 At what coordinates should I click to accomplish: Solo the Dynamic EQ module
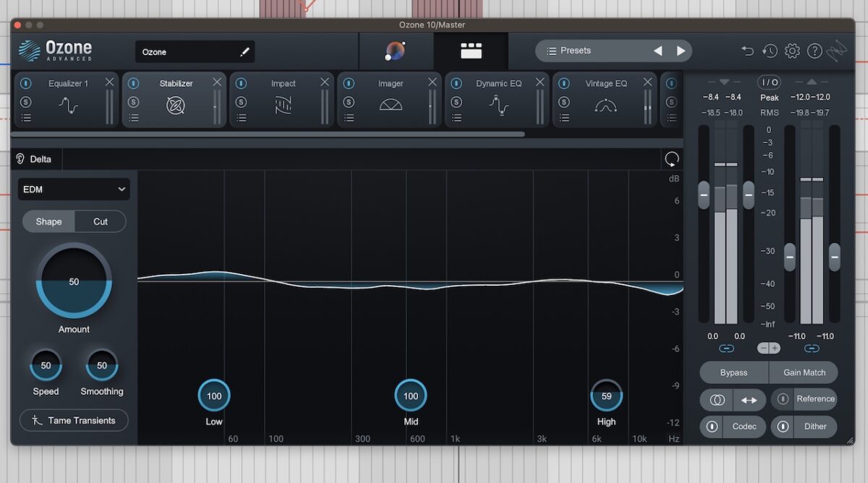coord(456,101)
